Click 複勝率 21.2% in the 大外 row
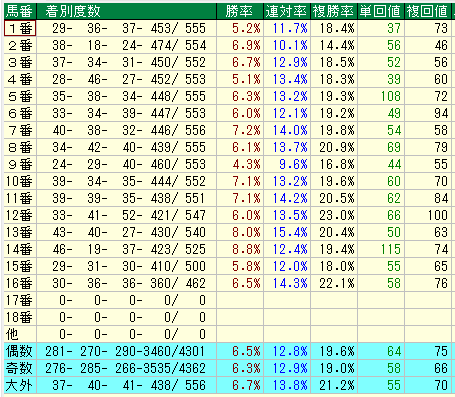This screenshot has height=397, width=455. pyautogui.click(x=337, y=385)
